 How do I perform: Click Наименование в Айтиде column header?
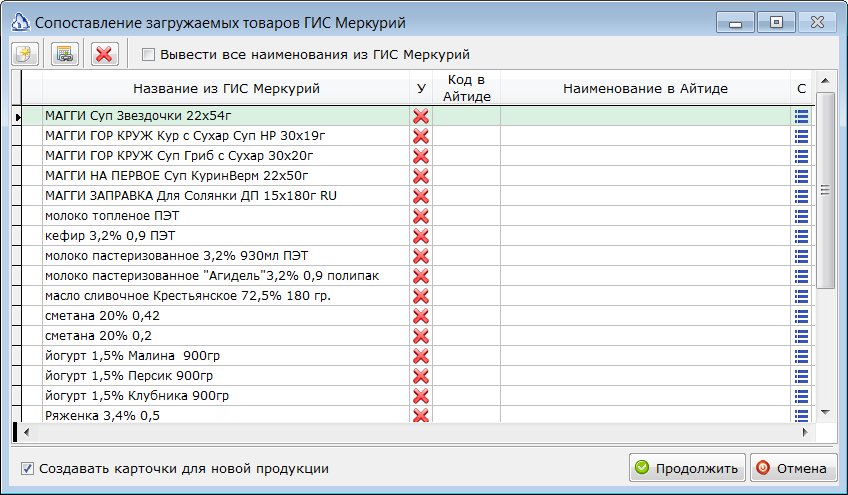click(645, 88)
